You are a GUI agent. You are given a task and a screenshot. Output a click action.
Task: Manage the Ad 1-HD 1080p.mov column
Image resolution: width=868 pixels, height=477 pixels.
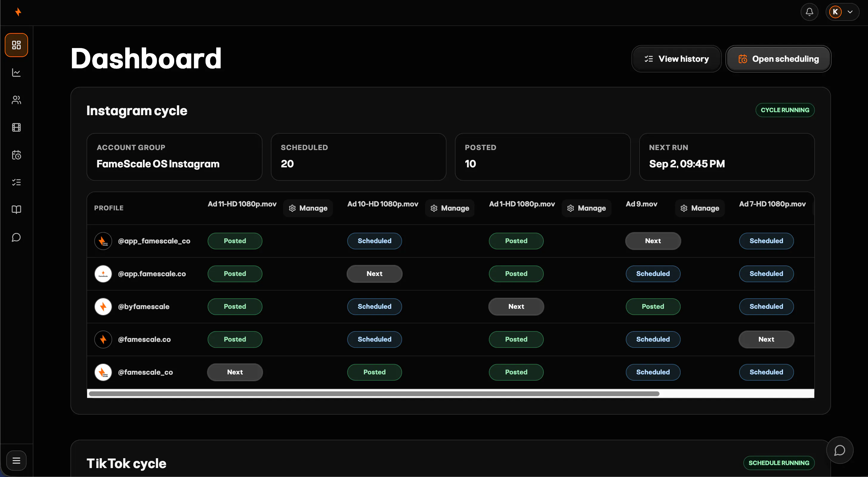click(586, 208)
